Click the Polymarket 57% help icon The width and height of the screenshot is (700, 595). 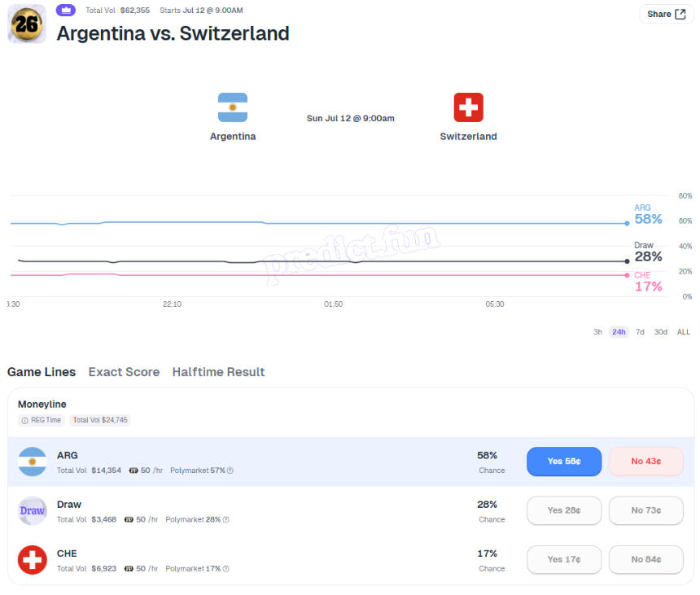pyautogui.click(x=230, y=470)
